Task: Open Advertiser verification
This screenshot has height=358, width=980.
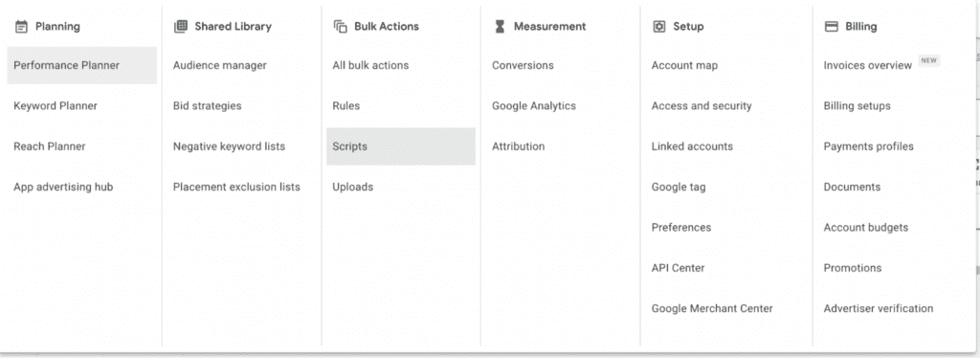Action: point(879,308)
